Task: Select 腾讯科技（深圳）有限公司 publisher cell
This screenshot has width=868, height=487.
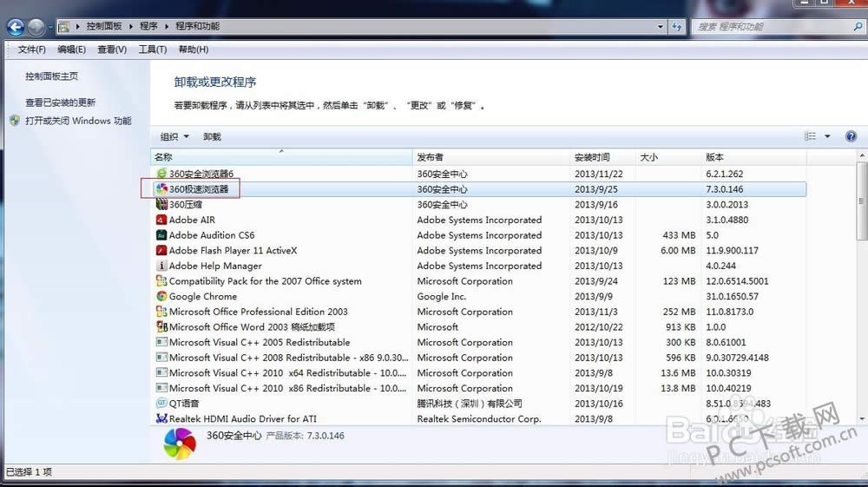Action: point(470,404)
